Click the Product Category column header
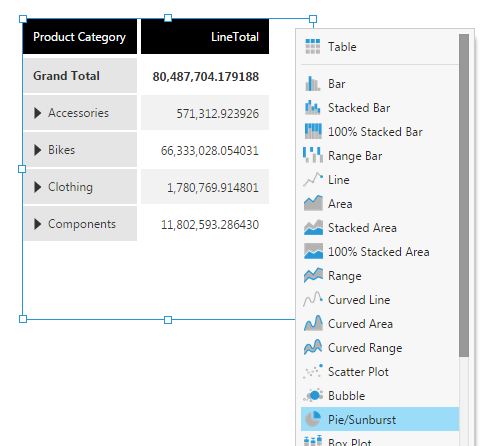Screen dimensions: 496x446 pyautogui.click(x=80, y=36)
